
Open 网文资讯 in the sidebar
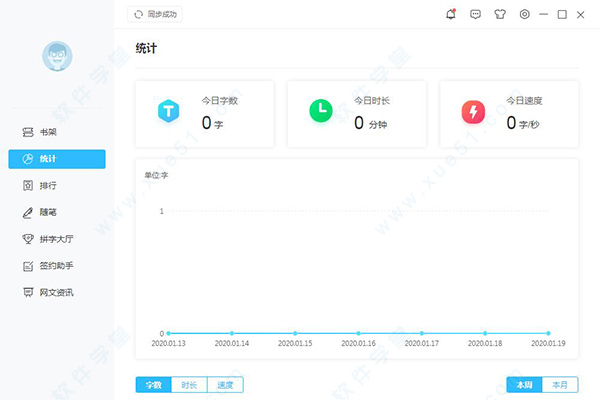click(x=57, y=293)
